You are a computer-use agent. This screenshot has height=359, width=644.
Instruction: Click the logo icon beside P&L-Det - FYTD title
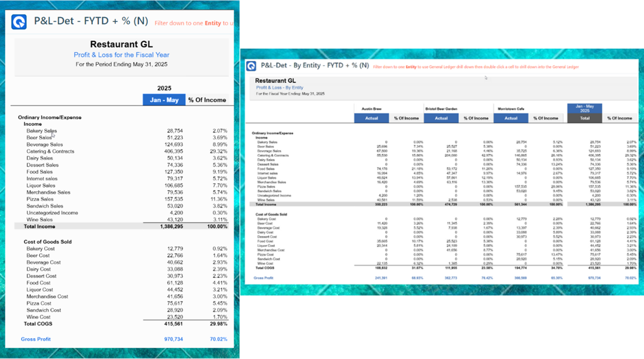click(19, 22)
